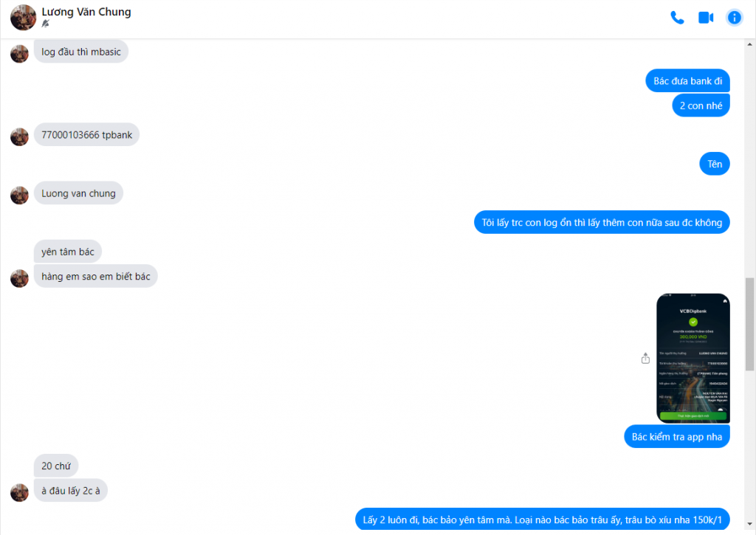Start a voice call with the phone icon
The height and width of the screenshot is (535, 756).
pos(677,18)
